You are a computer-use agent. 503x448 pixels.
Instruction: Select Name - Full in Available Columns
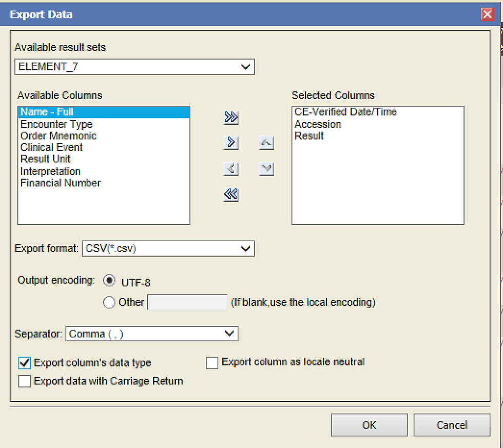[x=104, y=112]
